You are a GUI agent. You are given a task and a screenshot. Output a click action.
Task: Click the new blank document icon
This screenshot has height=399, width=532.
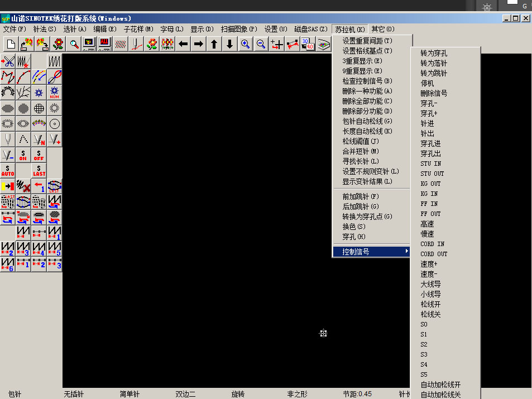click(12, 44)
